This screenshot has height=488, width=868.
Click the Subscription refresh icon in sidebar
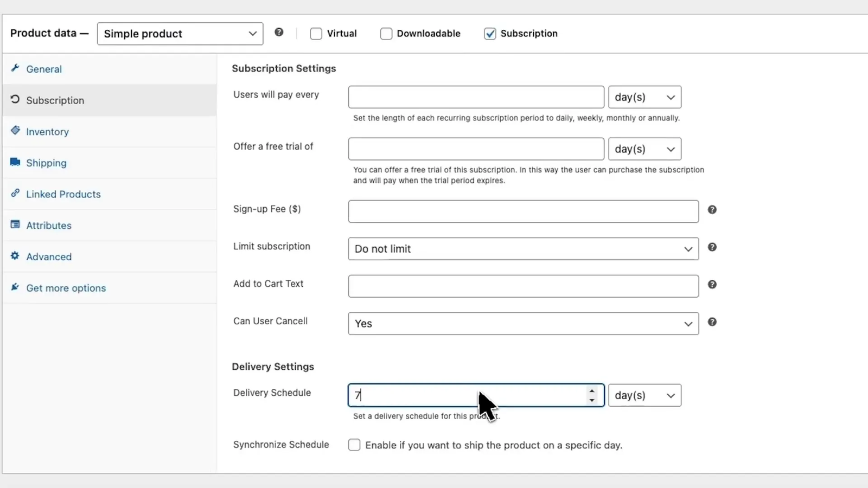click(x=15, y=99)
